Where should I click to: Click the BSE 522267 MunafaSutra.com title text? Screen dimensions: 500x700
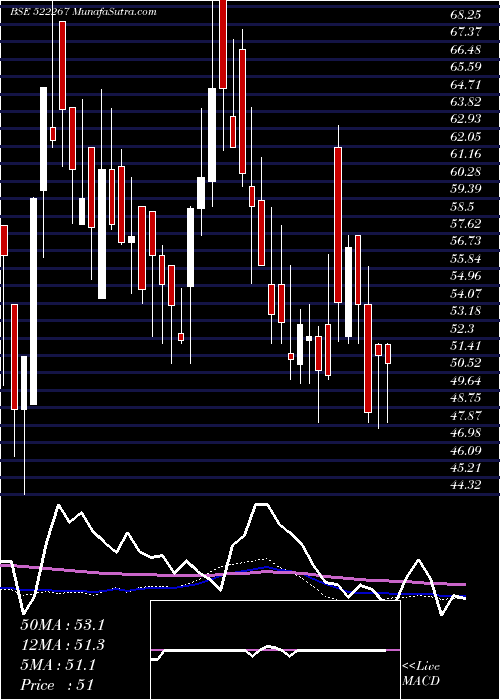(x=83, y=12)
